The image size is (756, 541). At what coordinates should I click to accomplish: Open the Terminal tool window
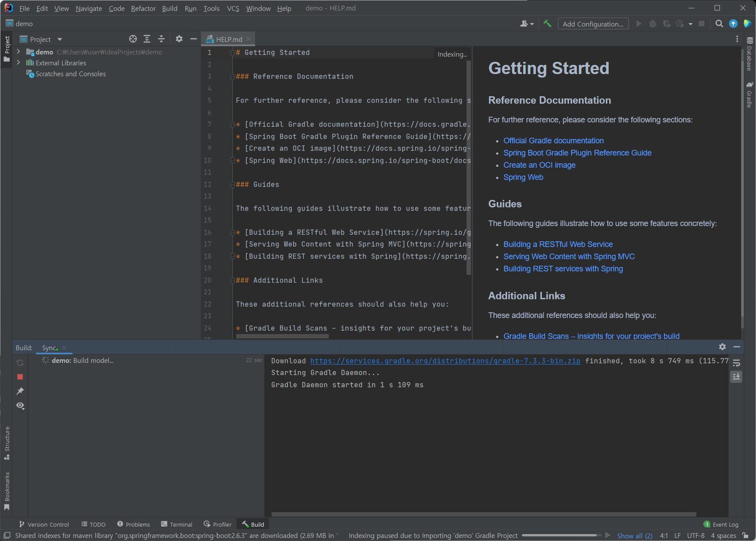point(177,524)
